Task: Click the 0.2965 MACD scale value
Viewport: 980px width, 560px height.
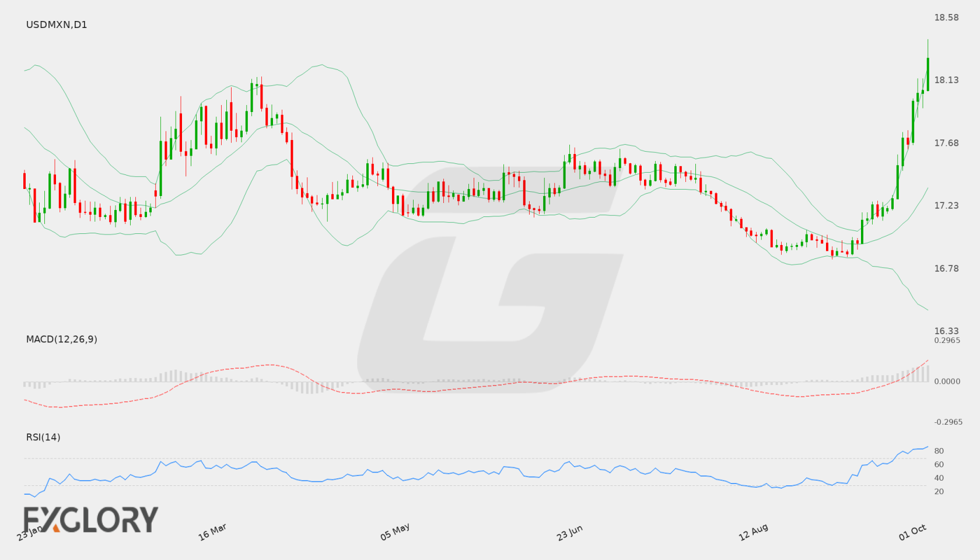Action: pyautogui.click(x=947, y=340)
